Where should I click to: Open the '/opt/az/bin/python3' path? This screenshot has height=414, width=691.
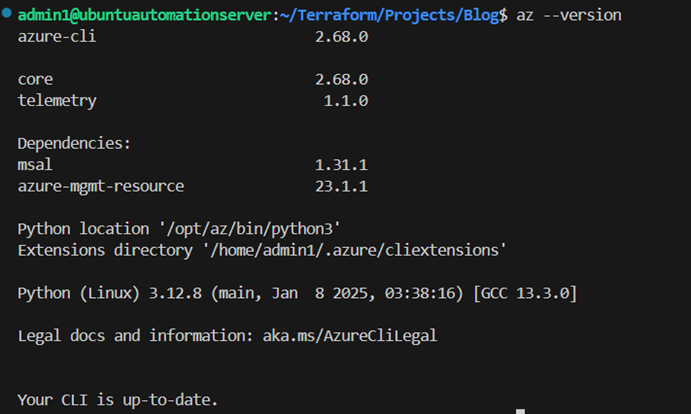pyautogui.click(x=249, y=229)
